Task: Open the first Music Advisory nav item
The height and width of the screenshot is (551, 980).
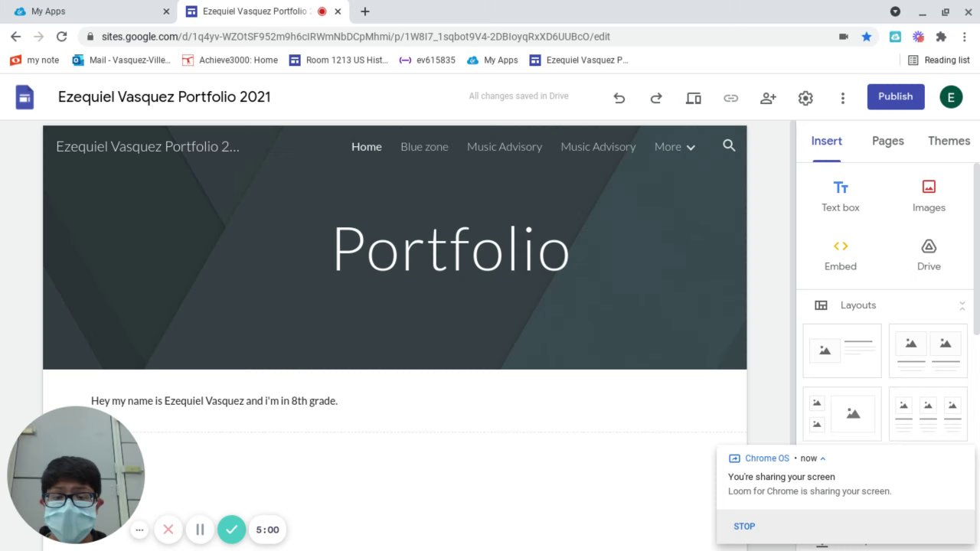Action: (x=505, y=147)
